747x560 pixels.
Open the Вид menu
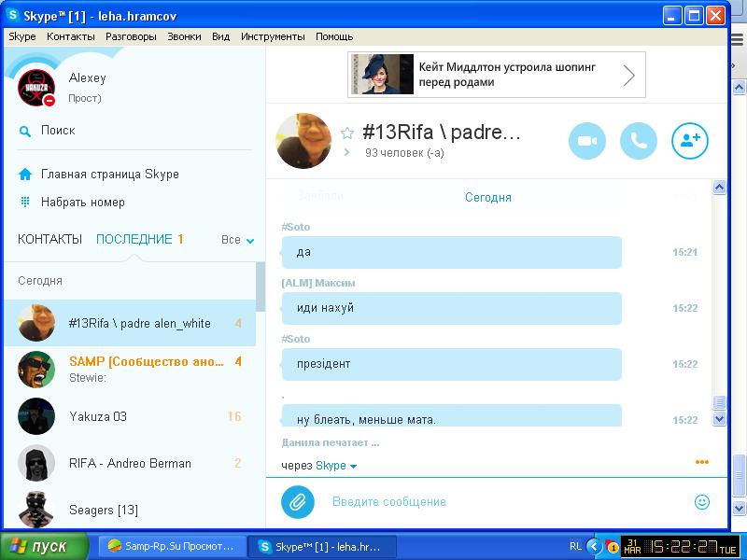click(x=220, y=36)
